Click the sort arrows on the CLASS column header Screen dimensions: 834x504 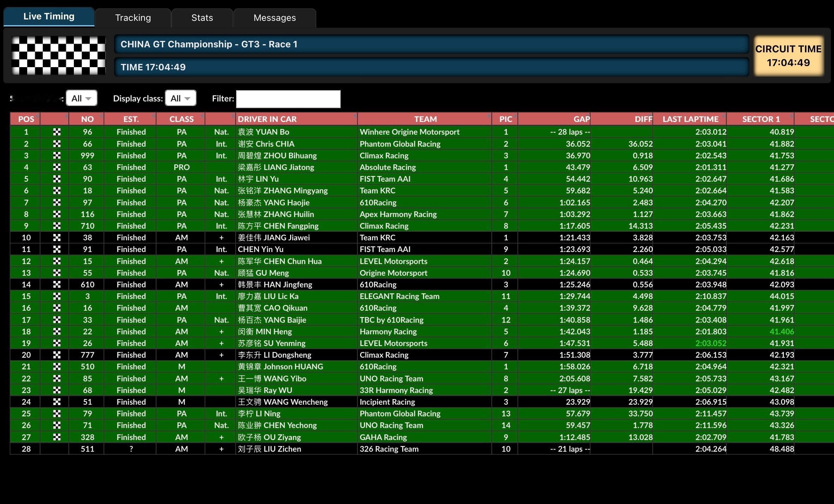click(202, 117)
